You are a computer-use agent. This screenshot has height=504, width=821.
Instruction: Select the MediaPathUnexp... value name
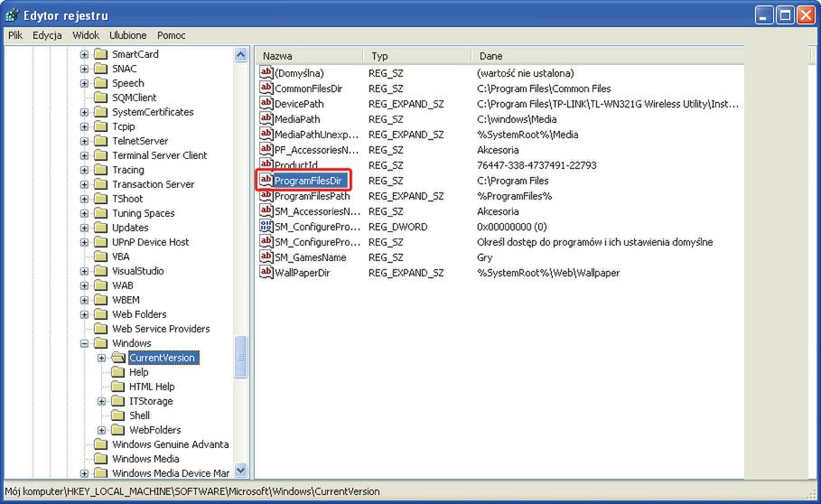tap(317, 135)
